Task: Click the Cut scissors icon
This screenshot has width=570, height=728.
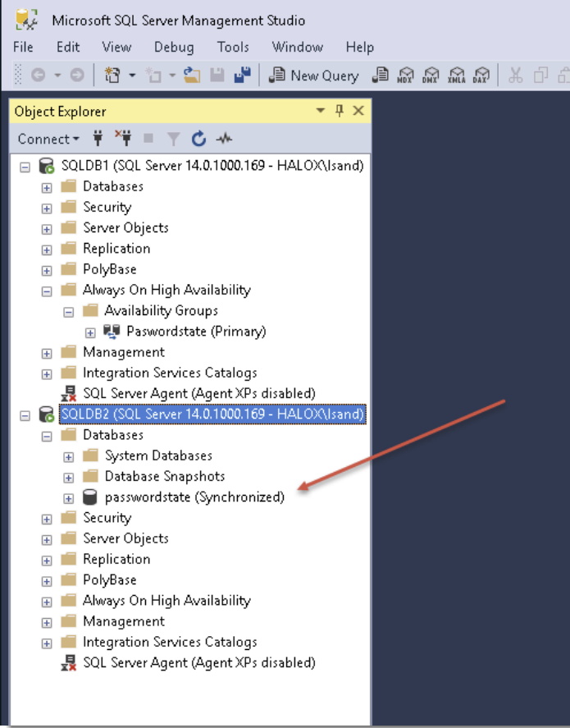Action: click(515, 76)
